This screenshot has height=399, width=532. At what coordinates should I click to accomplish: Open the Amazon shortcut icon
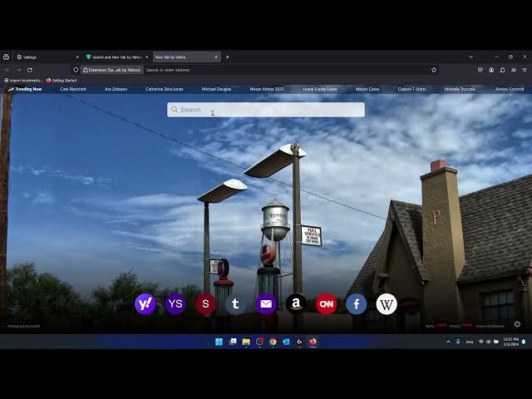click(x=296, y=304)
